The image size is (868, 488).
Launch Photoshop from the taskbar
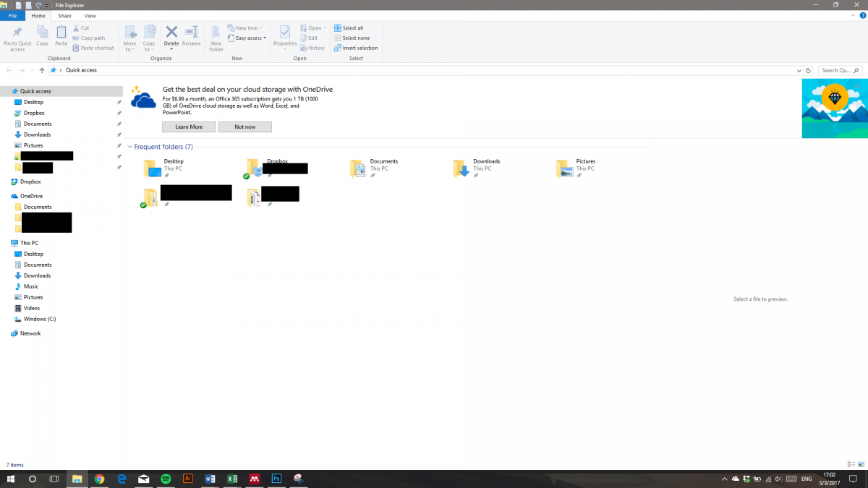pos(276,479)
